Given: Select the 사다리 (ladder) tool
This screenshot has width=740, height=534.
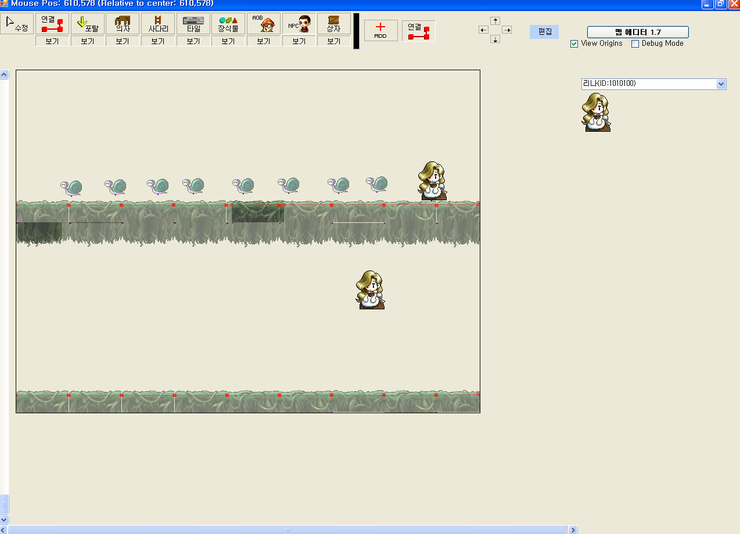Looking at the screenshot, I should 158,24.
